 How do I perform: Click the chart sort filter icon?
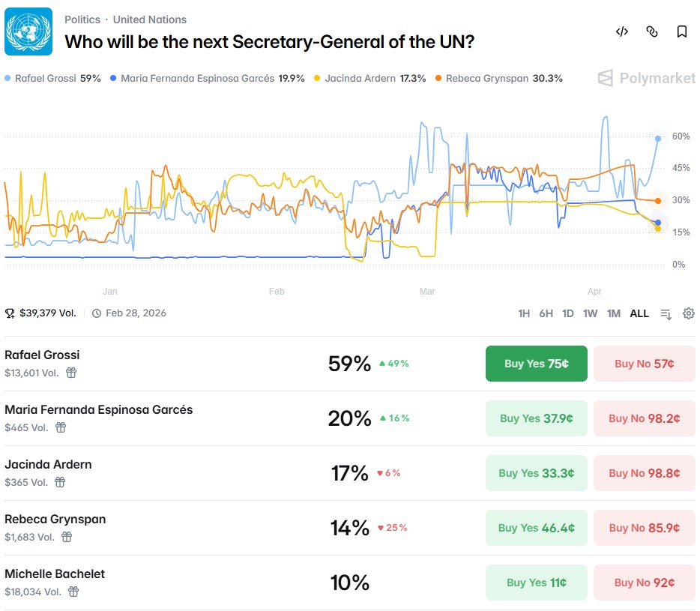pyautogui.click(x=666, y=313)
